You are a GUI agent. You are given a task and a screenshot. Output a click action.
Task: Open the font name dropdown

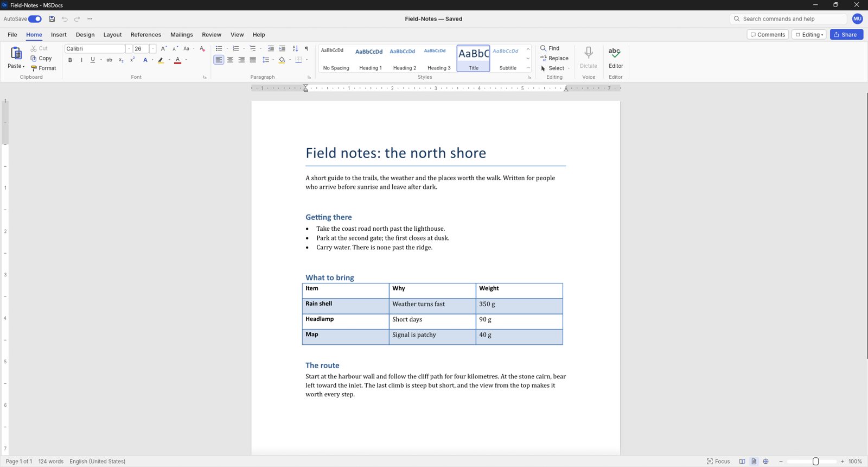129,49
